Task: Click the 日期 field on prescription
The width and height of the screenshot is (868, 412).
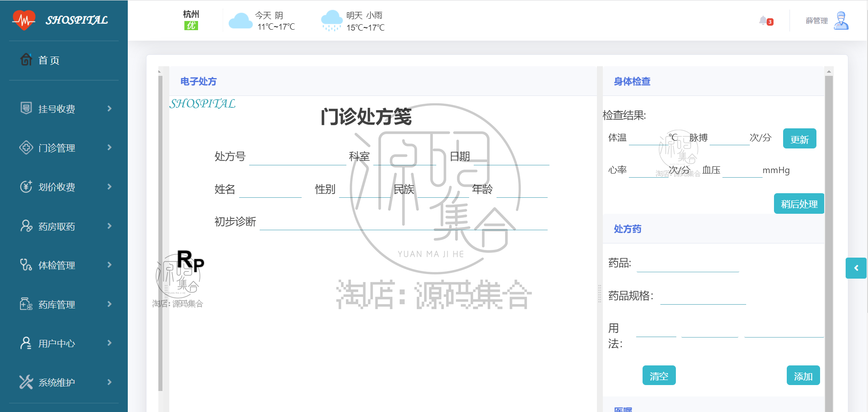Action: (511, 157)
